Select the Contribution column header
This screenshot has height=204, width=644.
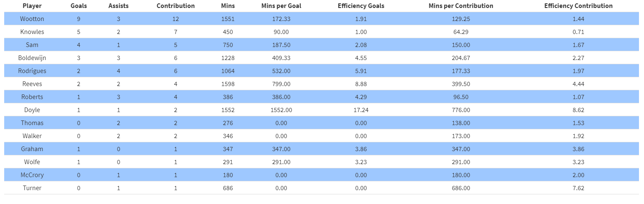coord(175,6)
